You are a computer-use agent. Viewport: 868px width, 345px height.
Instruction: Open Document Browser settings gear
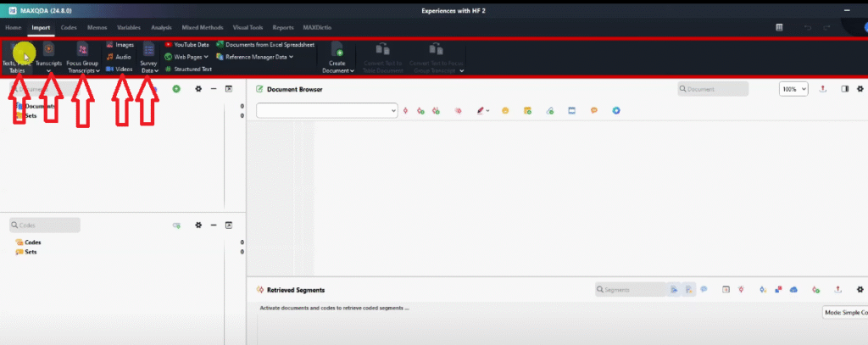[x=860, y=89]
